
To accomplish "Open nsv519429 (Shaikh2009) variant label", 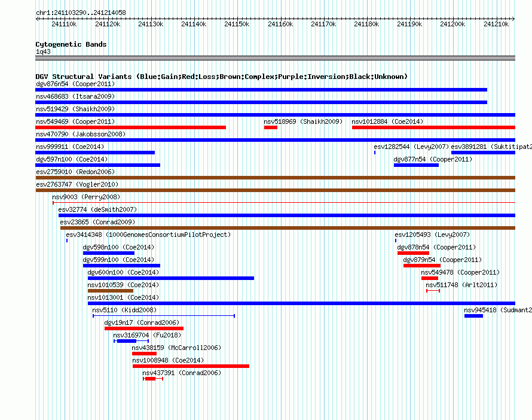I will 75,109.
